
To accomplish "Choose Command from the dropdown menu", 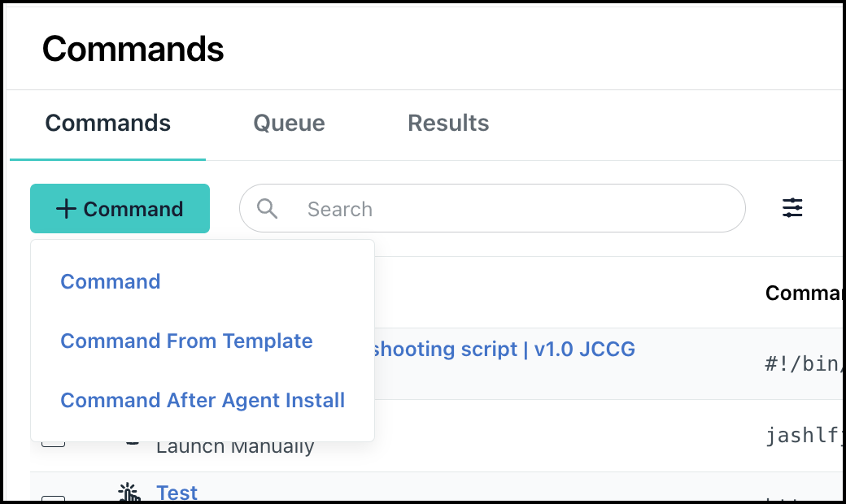I will tap(111, 281).
